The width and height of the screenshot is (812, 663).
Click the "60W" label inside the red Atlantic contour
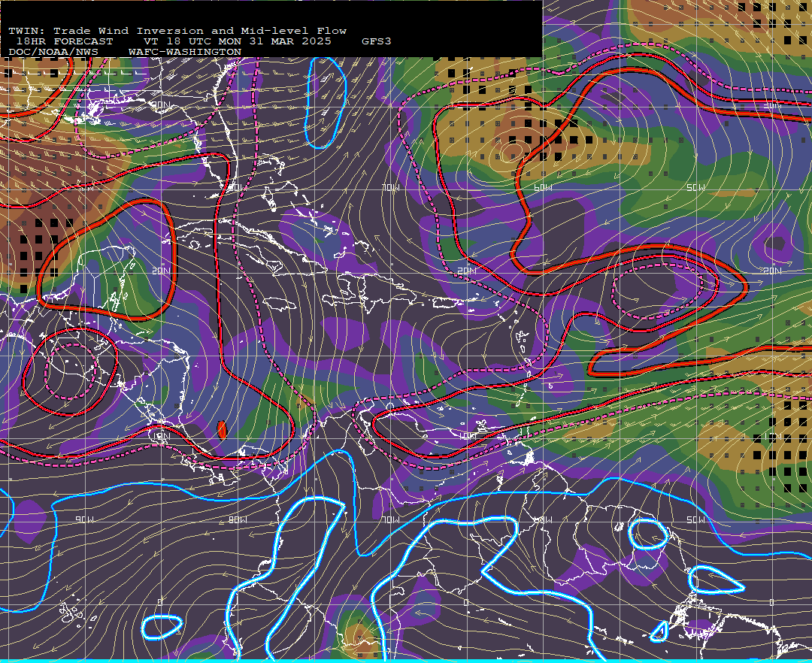point(543,187)
